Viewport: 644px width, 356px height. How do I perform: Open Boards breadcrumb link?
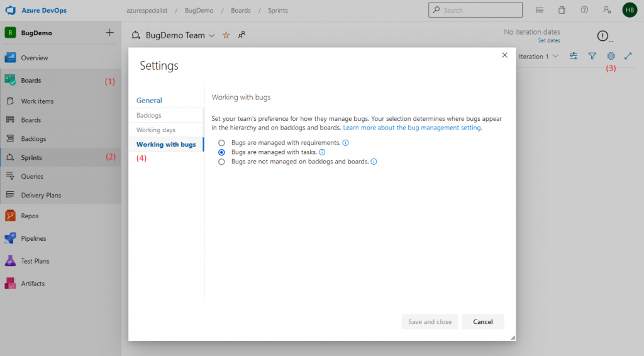pos(241,11)
